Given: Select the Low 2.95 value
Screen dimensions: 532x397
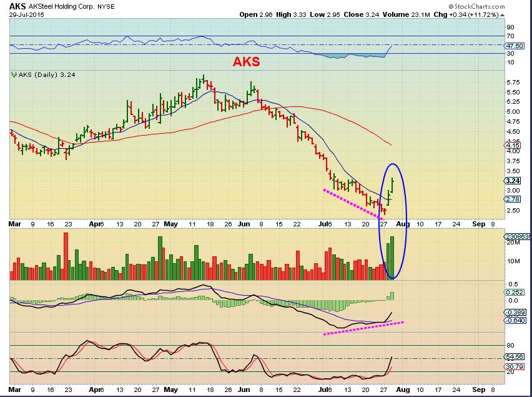Looking at the screenshot, I should (325, 14).
